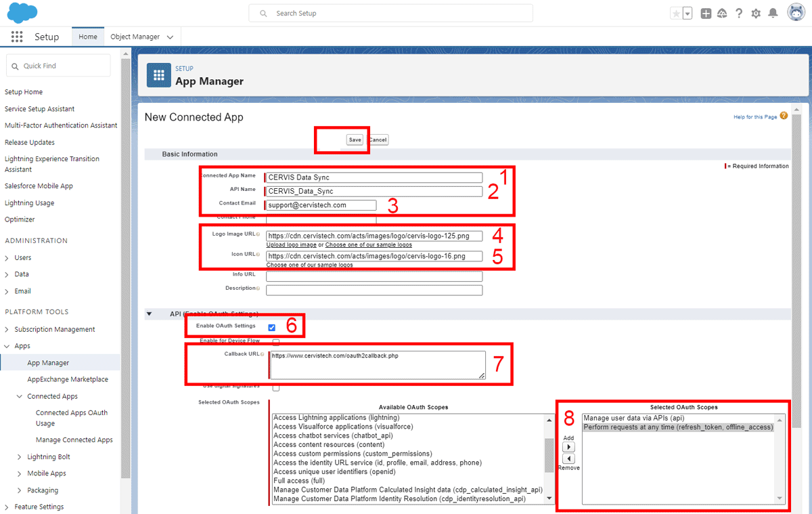Expand the Data node
The image size is (812, 514).
[x=7, y=274]
